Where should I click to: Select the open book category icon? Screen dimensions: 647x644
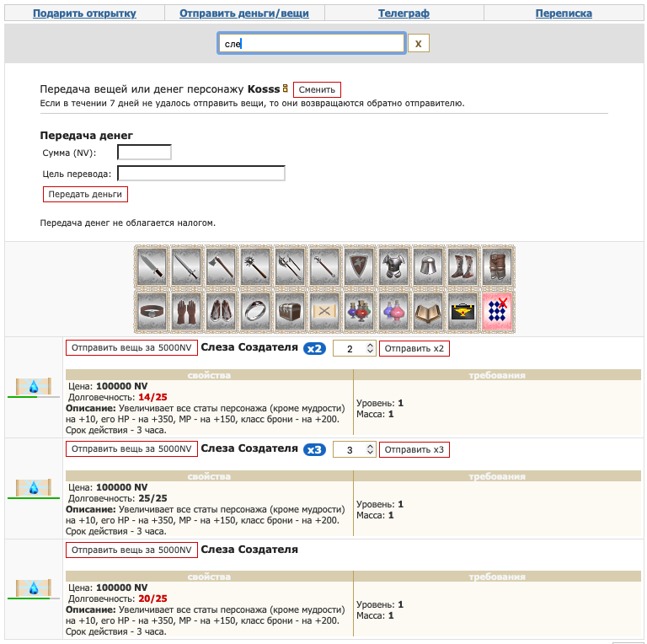[x=429, y=311]
